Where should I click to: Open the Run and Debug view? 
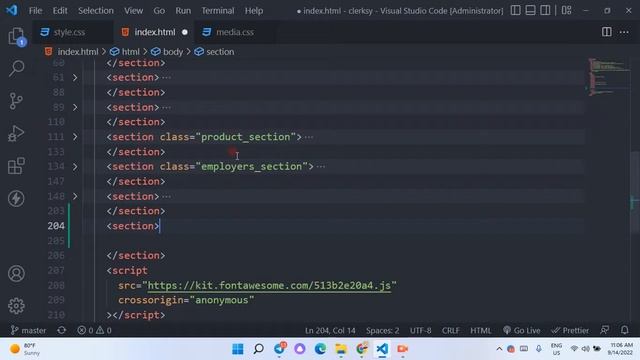(16, 133)
